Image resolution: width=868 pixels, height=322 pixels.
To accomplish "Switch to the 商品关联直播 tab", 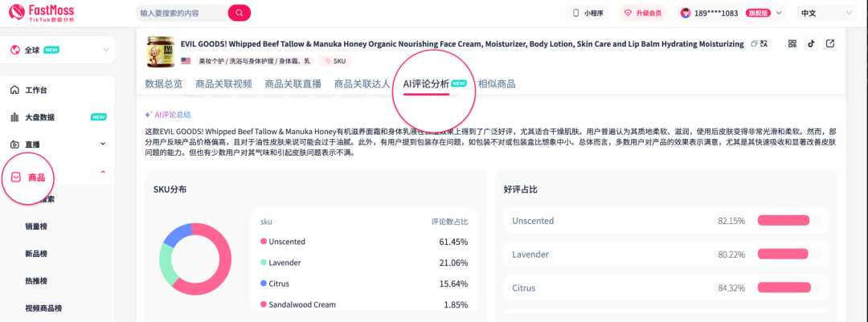I will [x=293, y=84].
